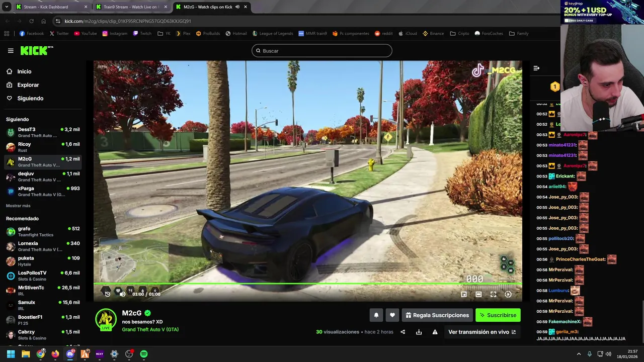Screen dimensions: 644x362
Task: Toggle the notification bell for M2cG
Action: click(376, 315)
